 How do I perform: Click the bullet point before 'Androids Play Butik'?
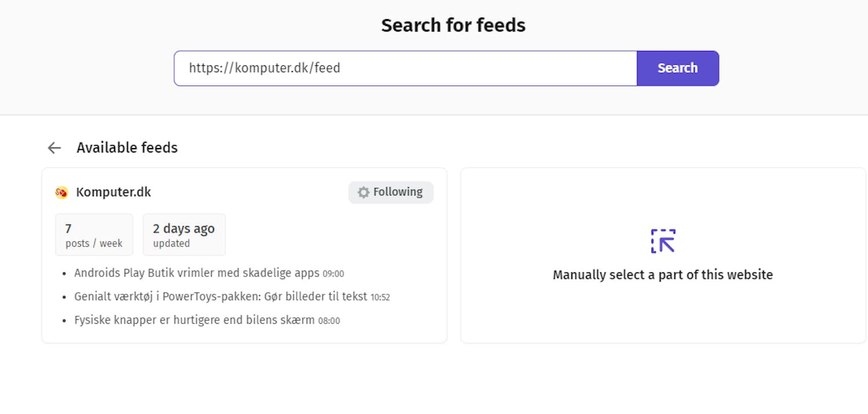[x=66, y=273]
